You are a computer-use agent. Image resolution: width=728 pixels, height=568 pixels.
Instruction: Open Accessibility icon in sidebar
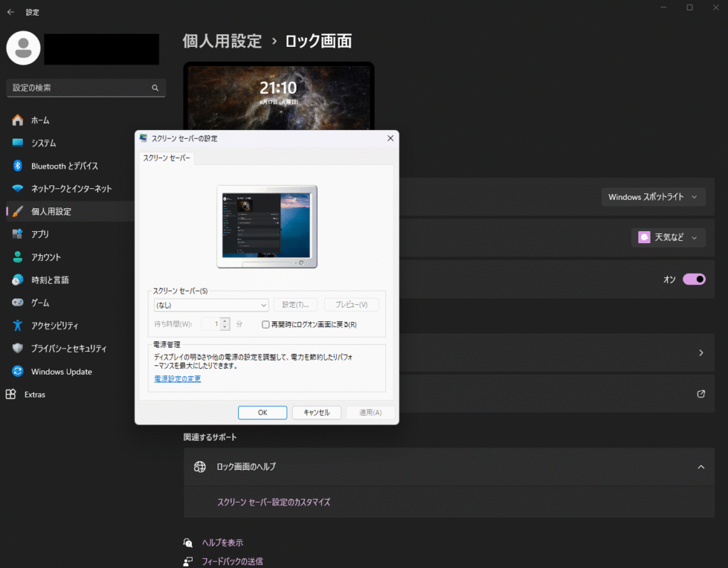(x=18, y=326)
